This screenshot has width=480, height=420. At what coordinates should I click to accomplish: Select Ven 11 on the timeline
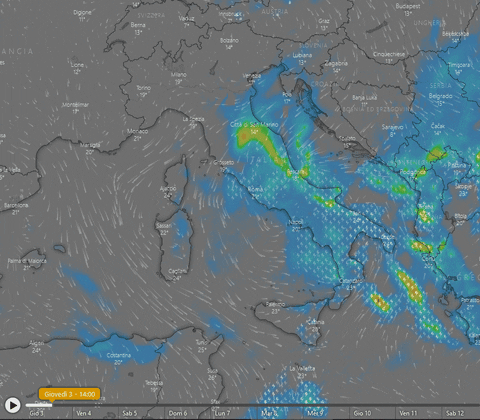coord(408,413)
